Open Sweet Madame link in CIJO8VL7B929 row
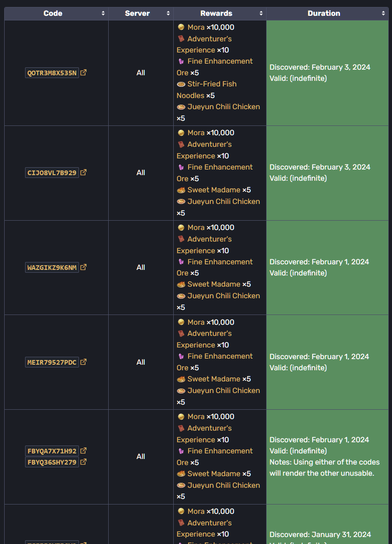Viewport: 392px width, 544px height. (214, 190)
